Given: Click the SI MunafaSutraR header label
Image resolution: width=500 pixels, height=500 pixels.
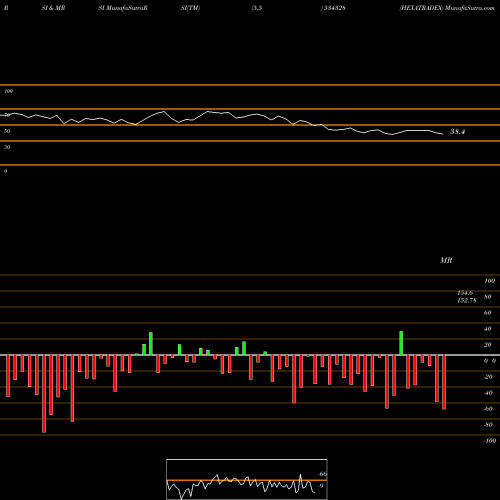Looking at the screenshot, I should tap(123, 8).
